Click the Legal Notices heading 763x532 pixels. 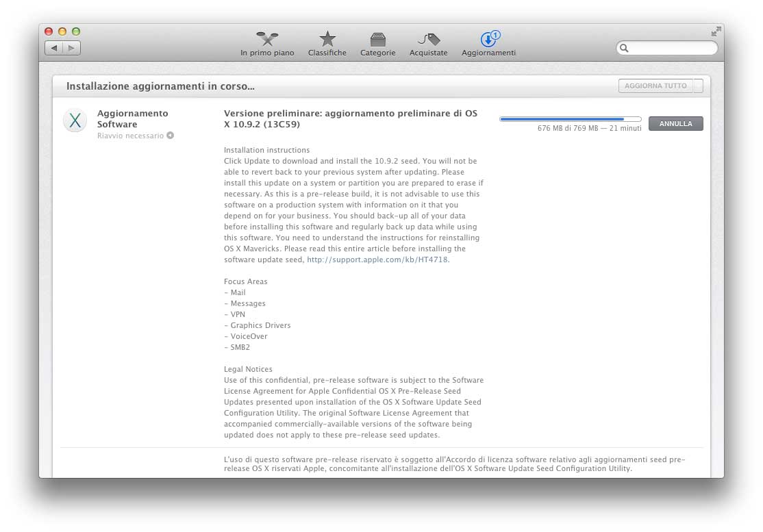pos(248,369)
